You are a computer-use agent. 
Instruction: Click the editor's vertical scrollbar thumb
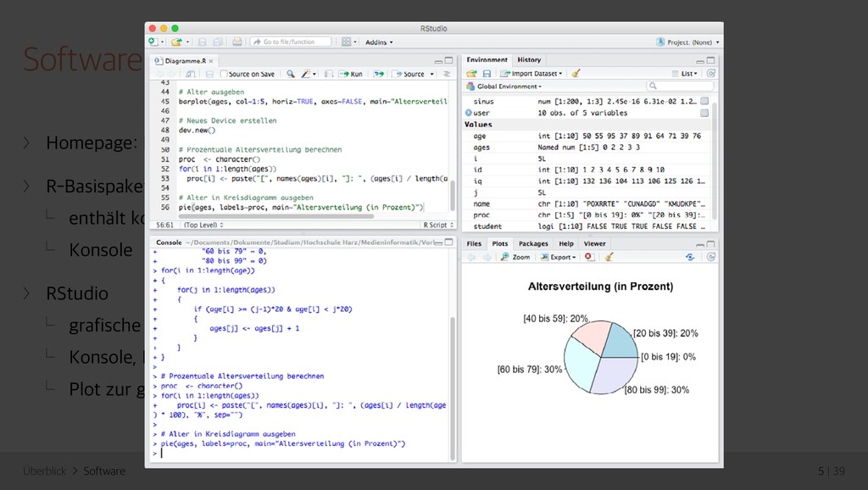pyautogui.click(x=453, y=195)
